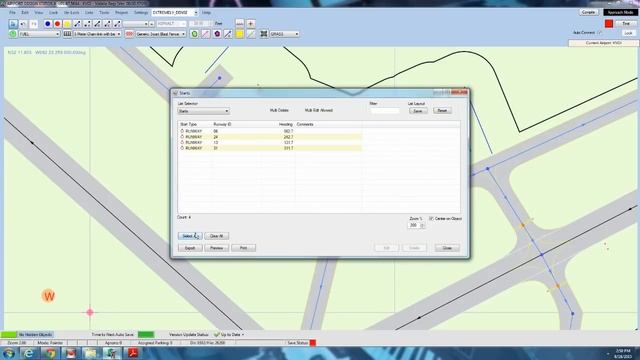Viewport: 640px width, 360px height.
Task: Click the runway ruler icon beside the plus icon
Action: pos(240,24)
